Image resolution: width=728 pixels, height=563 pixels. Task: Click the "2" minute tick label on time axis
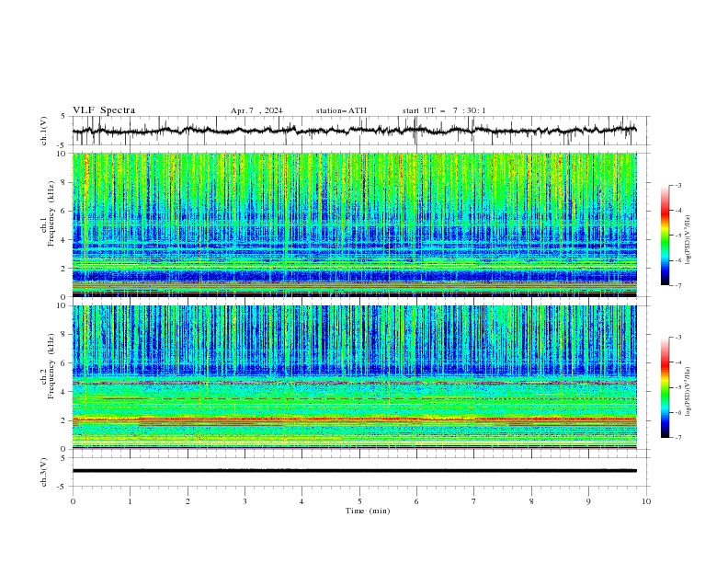pyautogui.click(x=188, y=501)
